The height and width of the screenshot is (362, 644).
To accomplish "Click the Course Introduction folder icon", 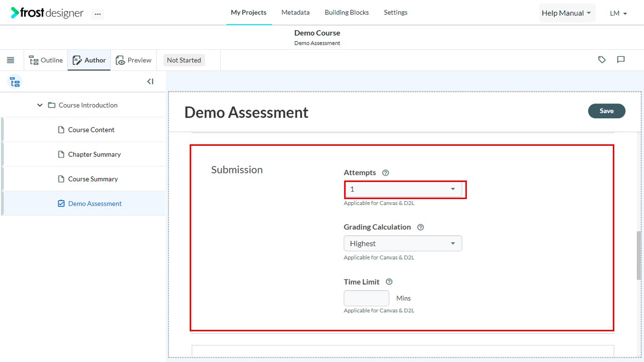I will tap(51, 106).
